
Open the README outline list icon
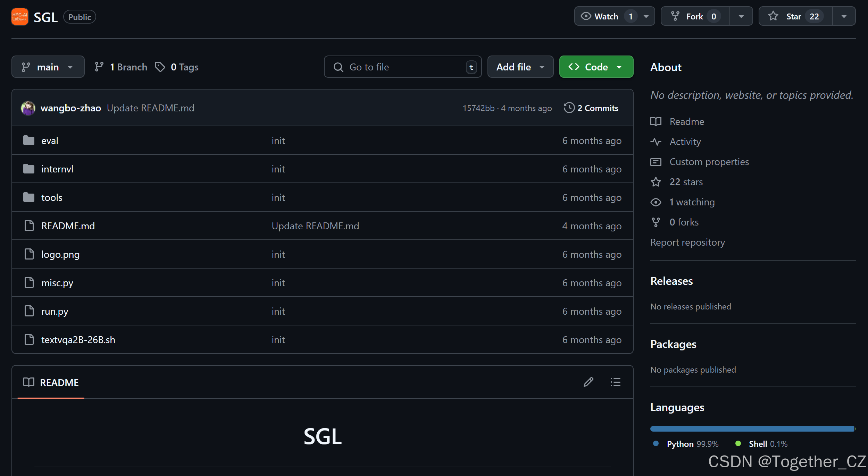[615, 382]
